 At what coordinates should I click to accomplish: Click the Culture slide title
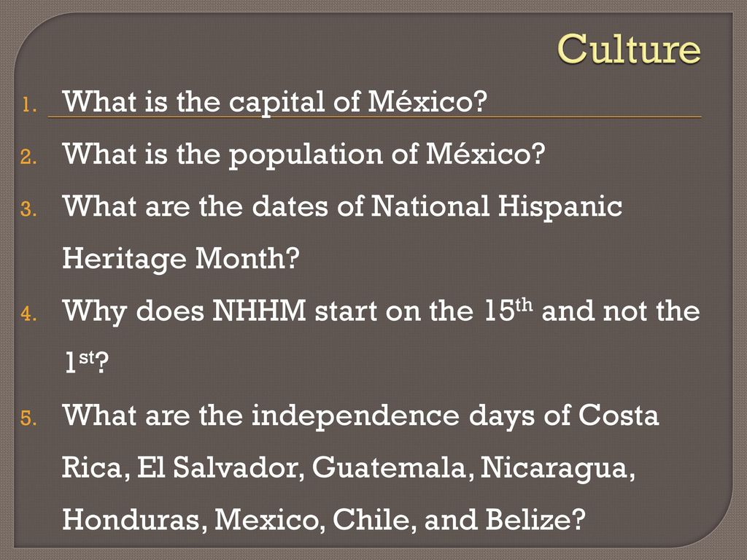point(629,49)
